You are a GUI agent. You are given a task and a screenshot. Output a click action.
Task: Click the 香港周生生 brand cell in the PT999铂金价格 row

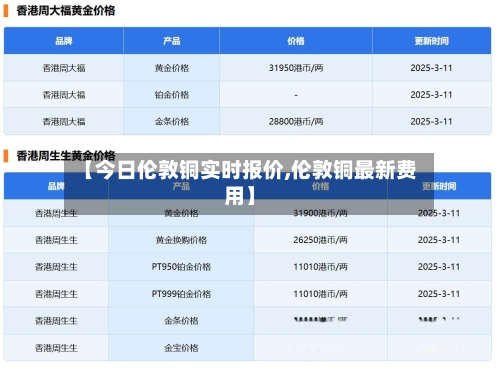56,294
